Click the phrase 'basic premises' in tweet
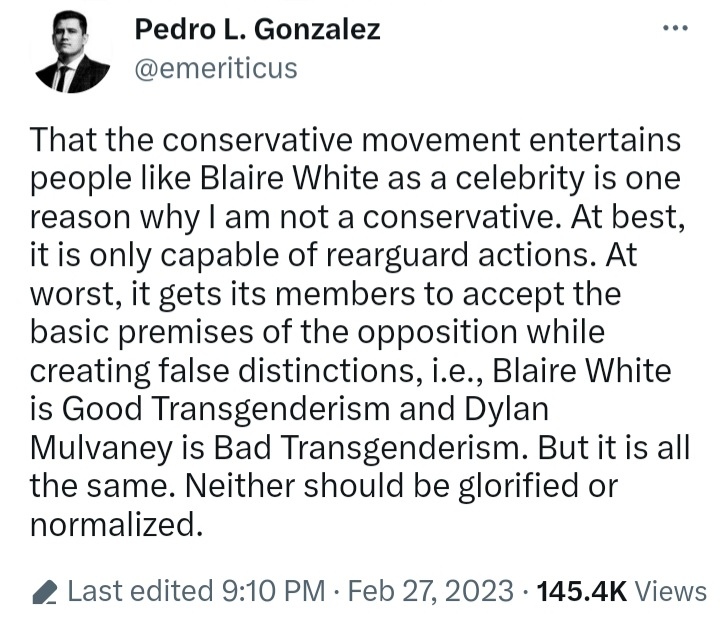The image size is (720, 620). [x=141, y=332]
